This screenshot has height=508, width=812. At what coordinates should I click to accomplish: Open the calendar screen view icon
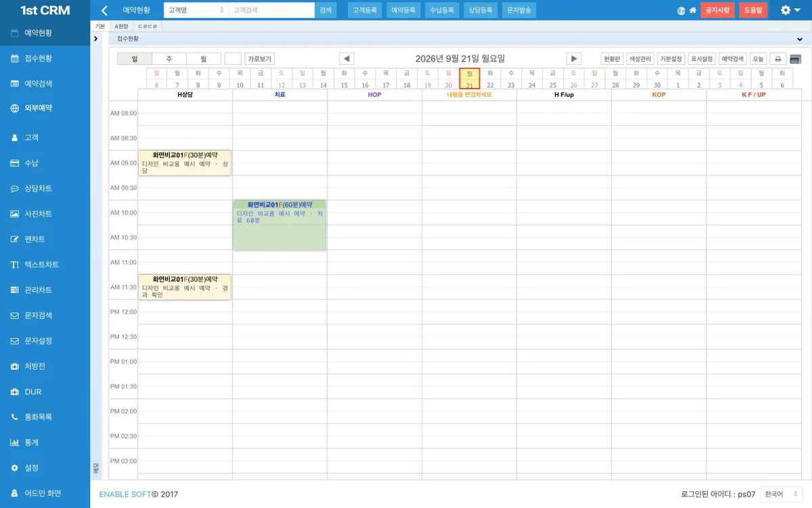pyautogui.click(x=795, y=59)
